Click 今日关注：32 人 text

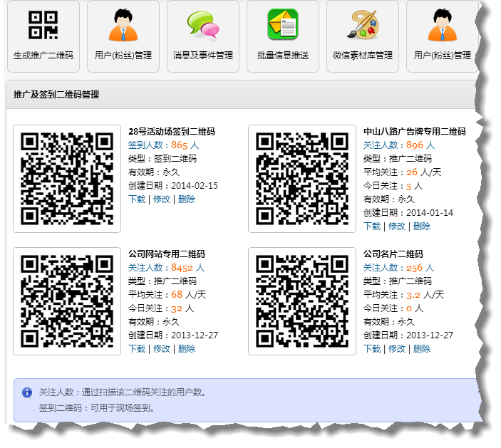tap(161, 308)
